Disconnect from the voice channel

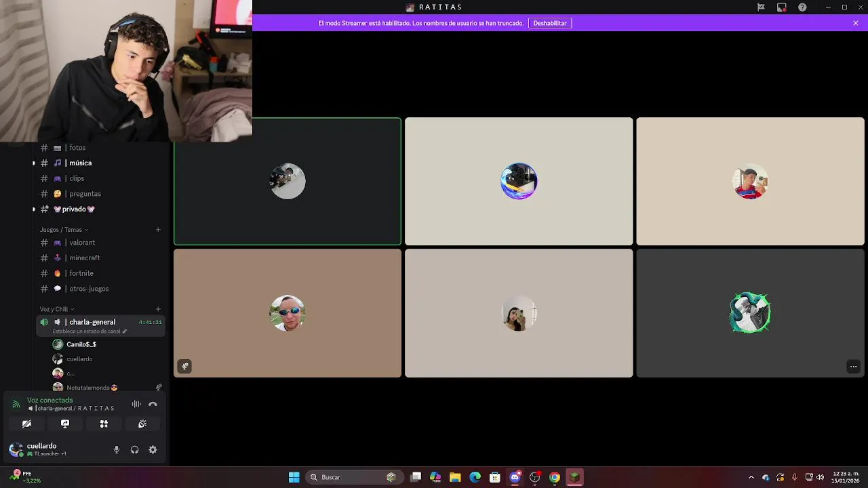click(153, 404)
